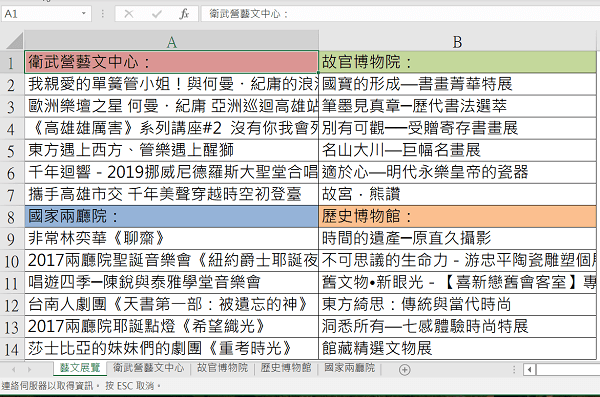600x397 pixels.
Task: Select row 12 header
Action: 12,305
